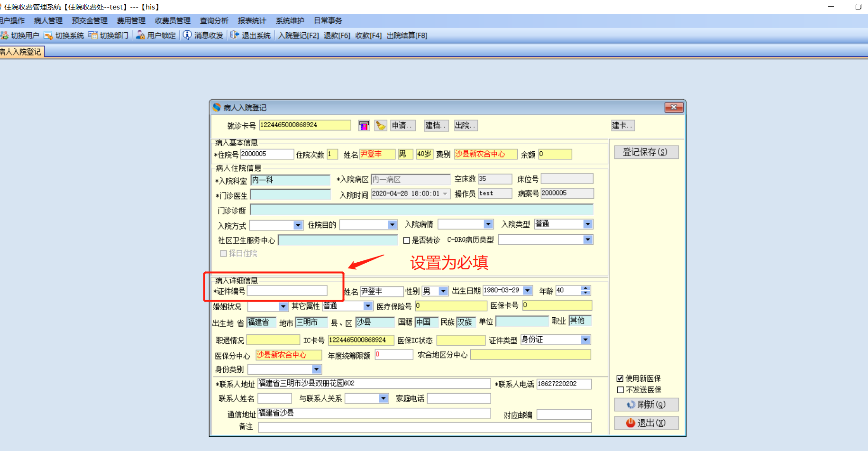The image size is (868, 451).
Task: Expand the 与联系人关系 dropdown
Action: 384,398
